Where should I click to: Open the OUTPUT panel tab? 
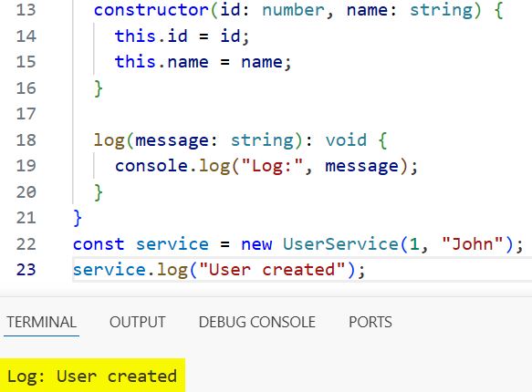tap(138, 322)
